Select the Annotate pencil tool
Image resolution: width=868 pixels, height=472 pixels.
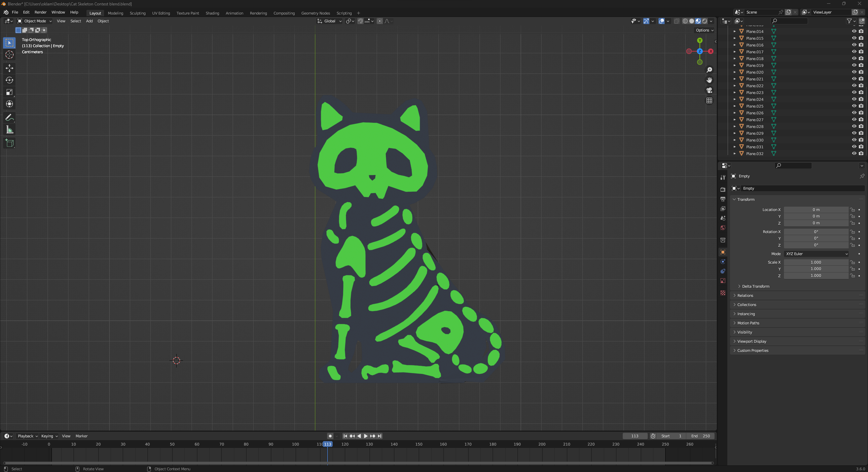[x=9, y=118]
